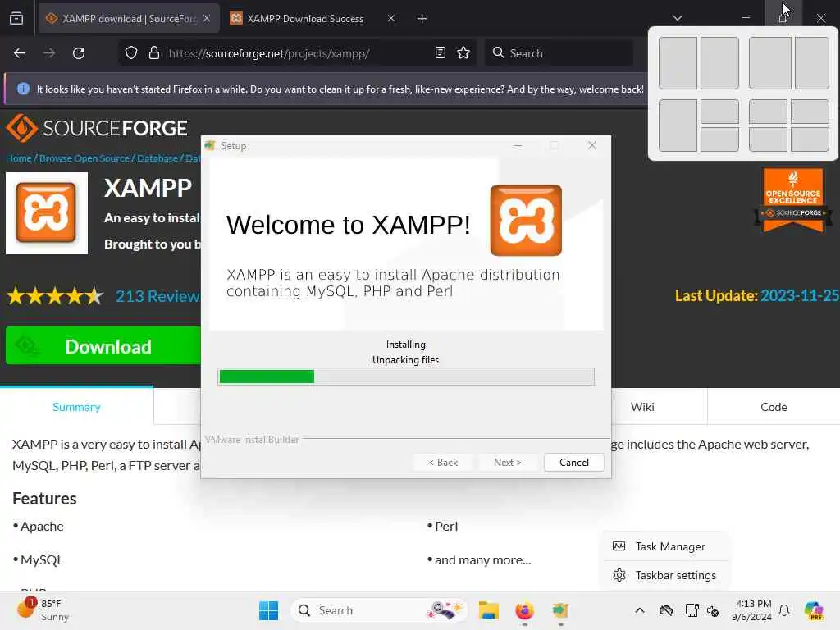Open the Windows Start menu

pos(268,610)
